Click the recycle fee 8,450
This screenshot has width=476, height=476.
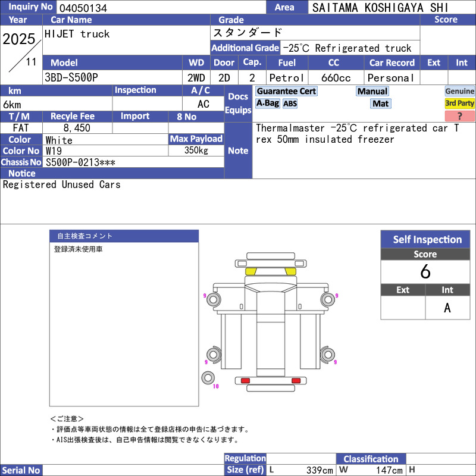[77, 128]
